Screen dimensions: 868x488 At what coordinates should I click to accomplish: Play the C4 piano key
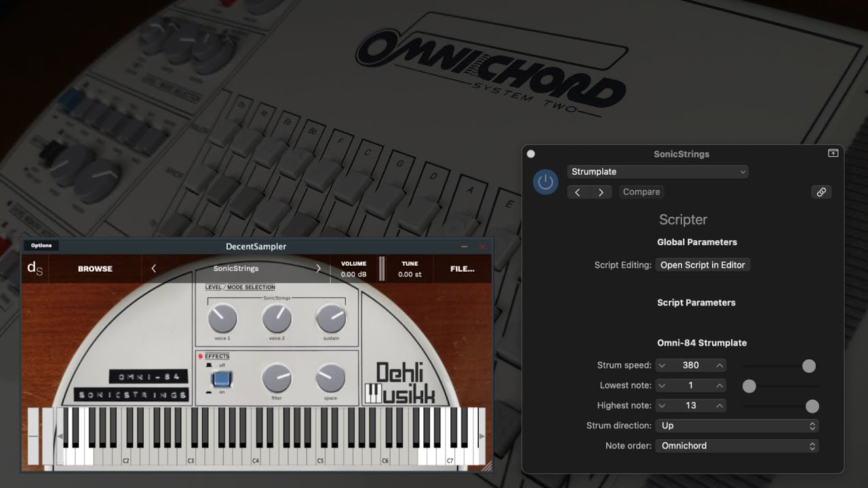(x=256, y=455)
